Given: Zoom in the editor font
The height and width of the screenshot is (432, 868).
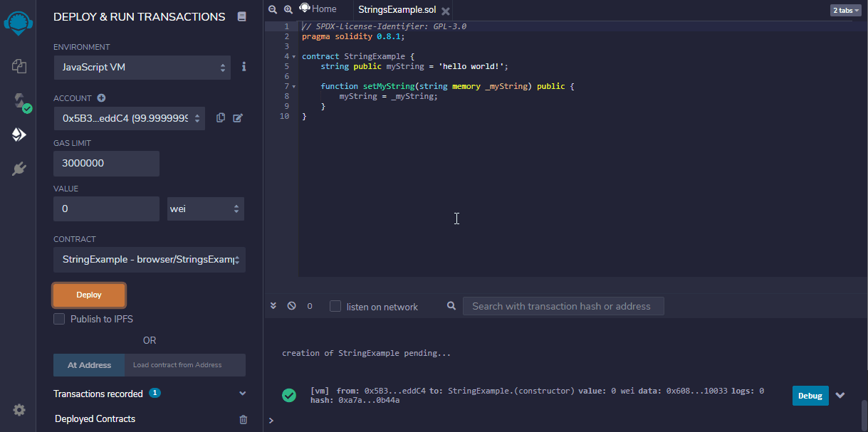Looking at the screenshot, I should click(x=288, y=10).
